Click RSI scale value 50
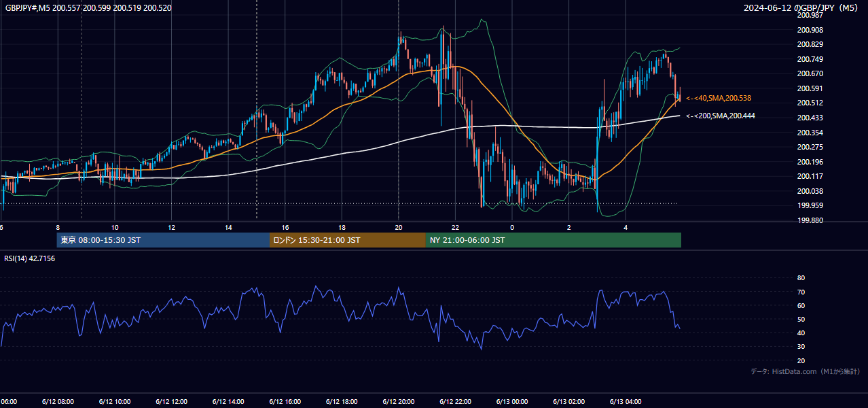This screenshot has width=868, height=408. coord(801,319)
